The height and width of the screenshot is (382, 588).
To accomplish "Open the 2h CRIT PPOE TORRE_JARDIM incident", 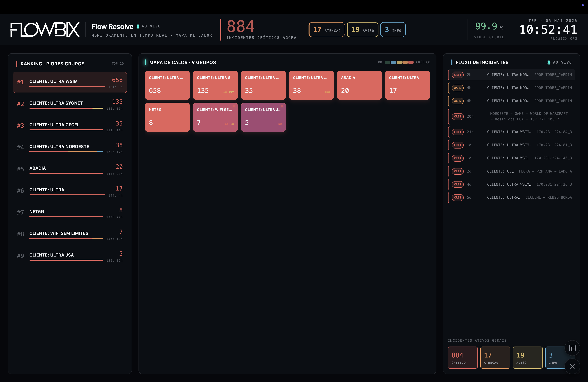I will click(512, 75).
